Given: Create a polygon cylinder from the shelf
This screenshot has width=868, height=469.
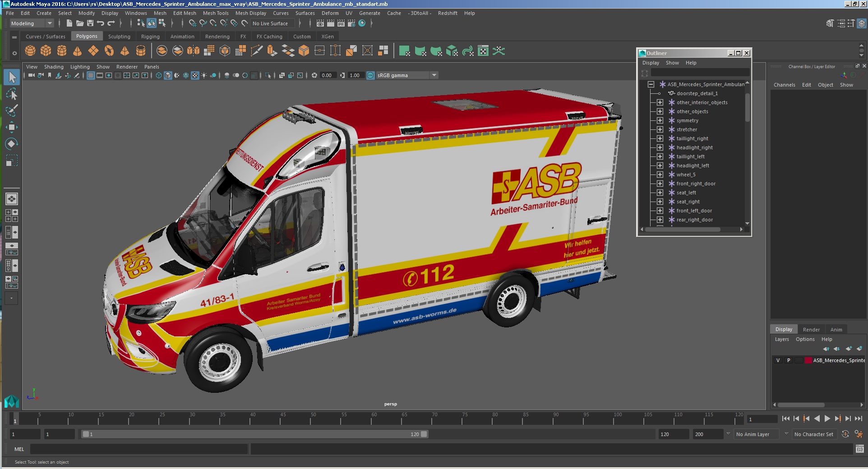Looking at the screenshot, I should (x=62, y=51).
